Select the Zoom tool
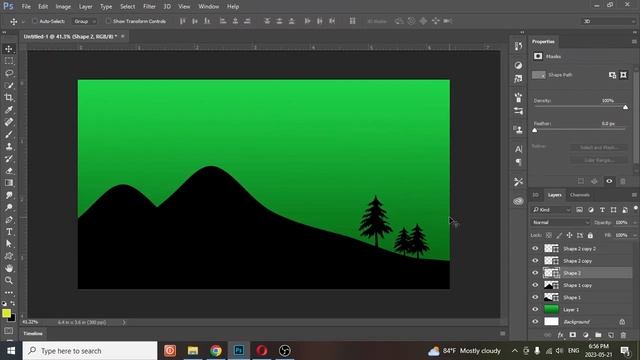Viewport: 640px width, 360px height. [x=9, y=280]
